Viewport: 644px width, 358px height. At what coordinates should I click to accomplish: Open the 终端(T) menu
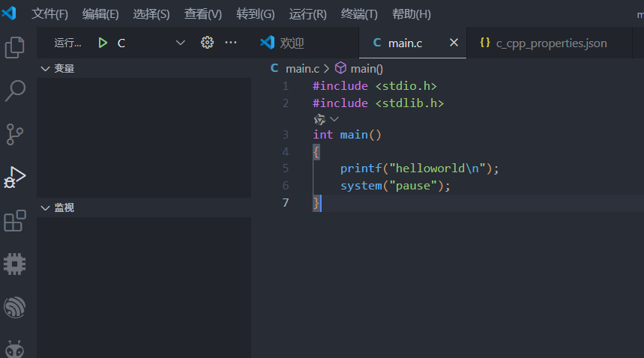359,14
